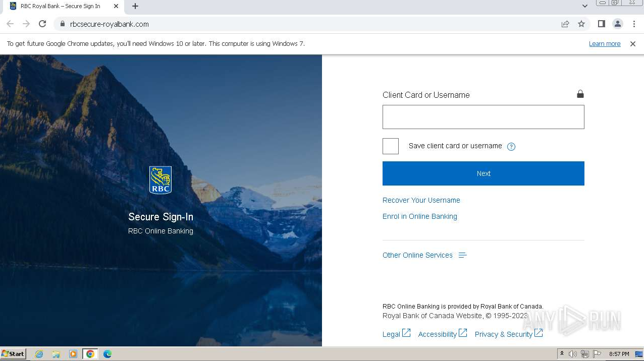Reload the page with the refresh icon
Viewport: 644px width, 361px height.
tap(42, 23)
